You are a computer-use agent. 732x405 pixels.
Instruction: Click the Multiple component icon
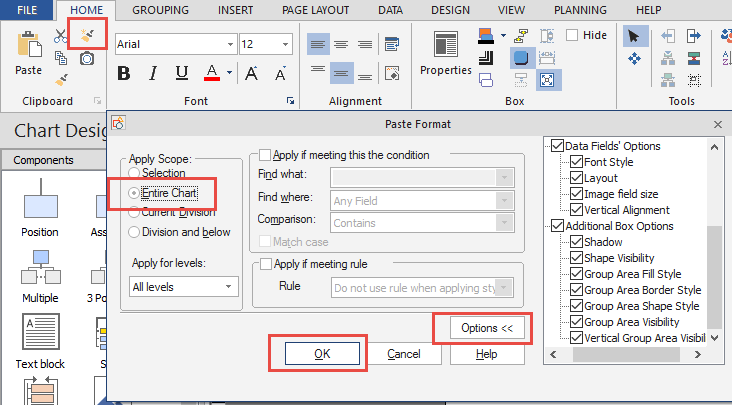[x=41, y=267]
